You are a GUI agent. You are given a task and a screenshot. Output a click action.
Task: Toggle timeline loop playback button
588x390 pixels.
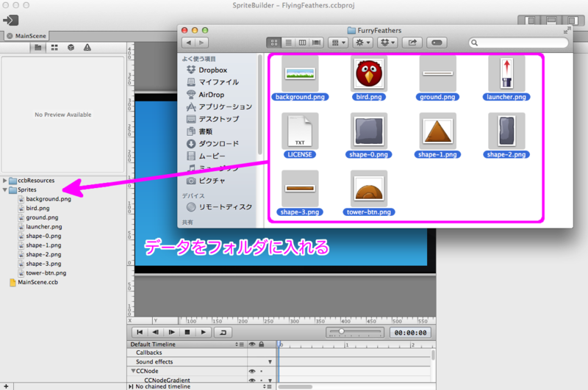(223, 332)
